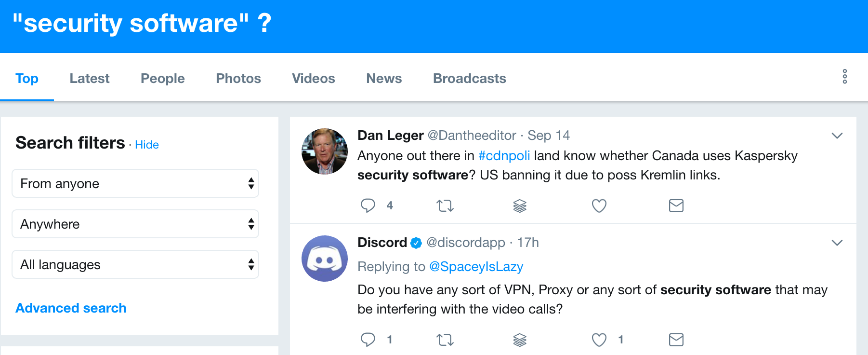This screenshot has width=868, height=355.
Task: Open the 'All languages' dropdown
Action: click(x=135, y=264)
